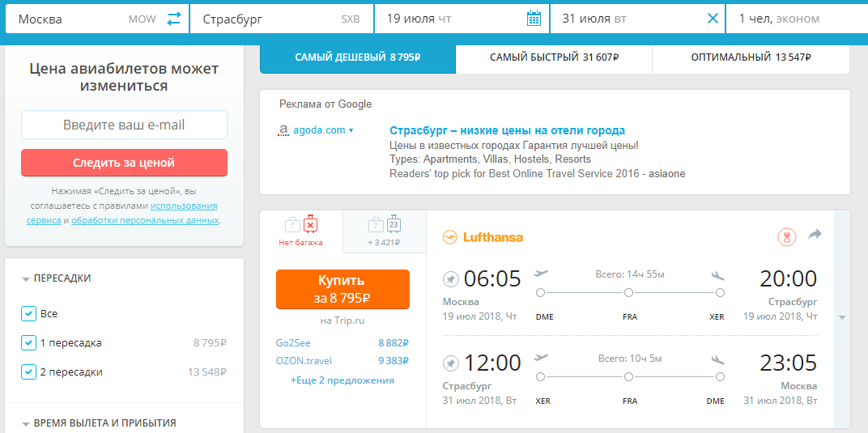868x433 pixels.
Task: Click the Следить за ценой button
Action: point(124,163)
